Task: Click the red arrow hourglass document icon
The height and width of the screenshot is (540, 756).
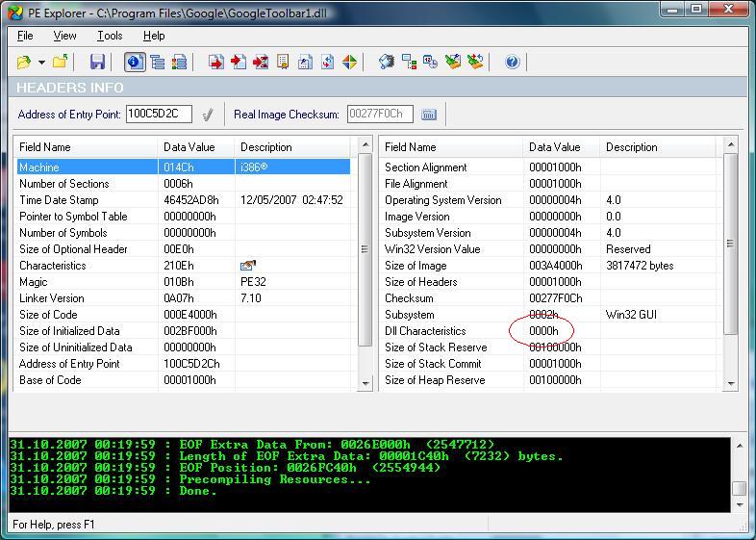Action: [261, 63]
